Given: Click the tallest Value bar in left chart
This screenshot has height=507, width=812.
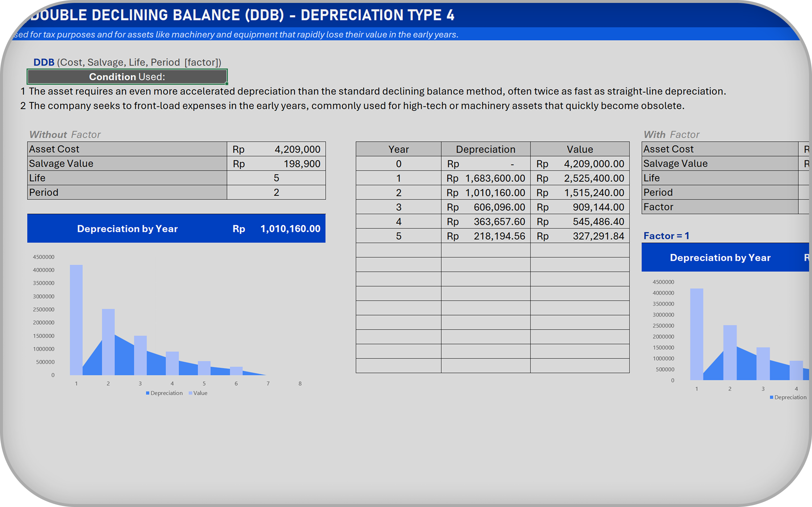Looking at the screenshot, I should tap(76, 320).
